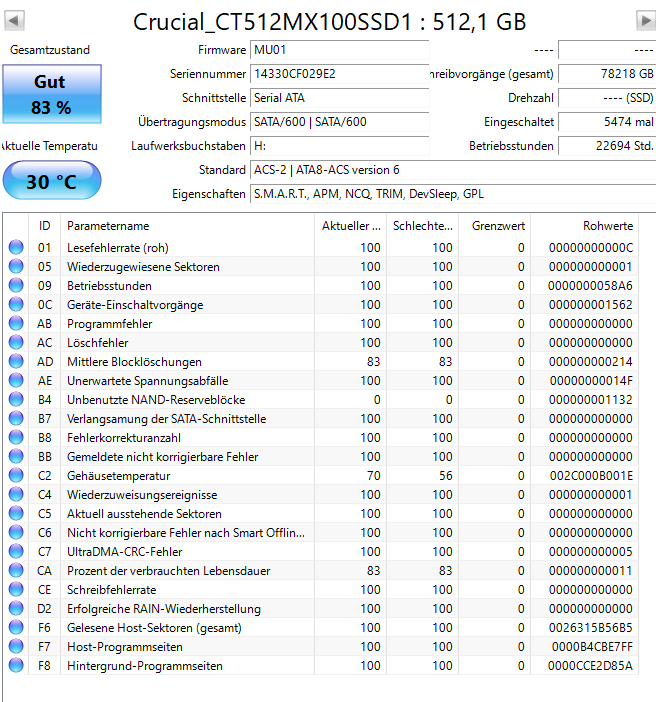Click raw value 000000001132

(x=591, y=400)
